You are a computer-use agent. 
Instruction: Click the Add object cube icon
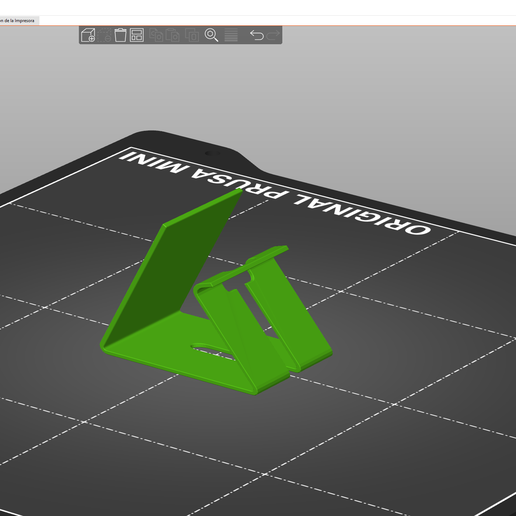(x=88, y=35)
